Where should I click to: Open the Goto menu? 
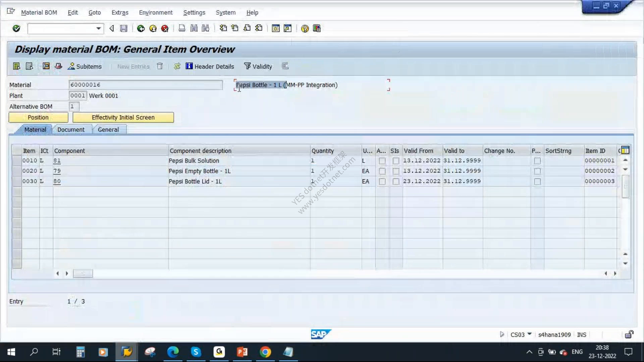(95, 12)
